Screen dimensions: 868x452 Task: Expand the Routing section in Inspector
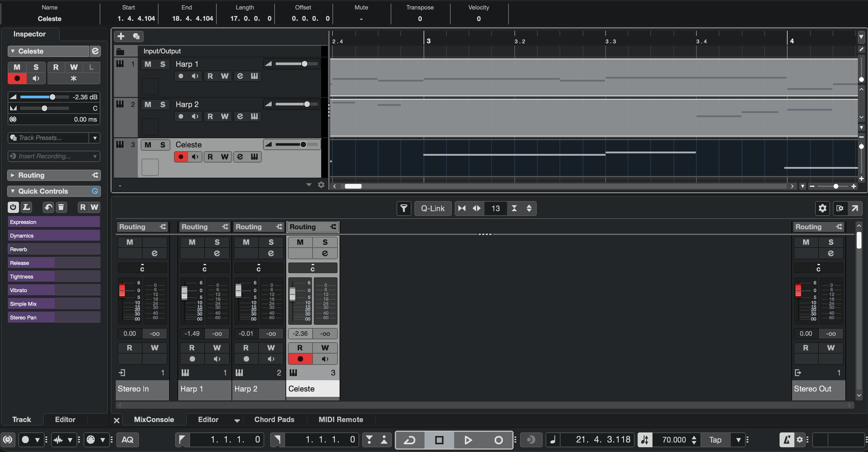[12, 175]
